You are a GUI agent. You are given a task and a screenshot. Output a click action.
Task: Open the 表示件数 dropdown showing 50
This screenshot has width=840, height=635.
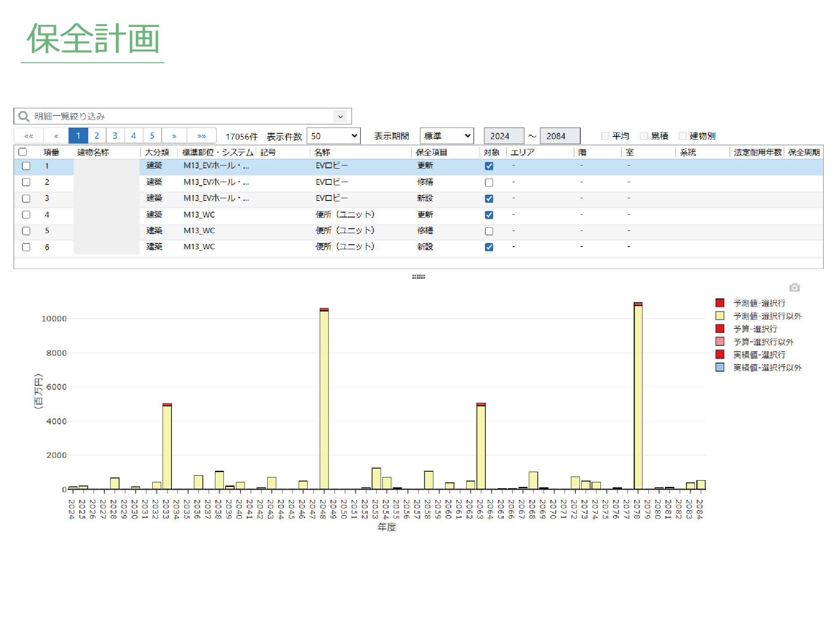334,136
